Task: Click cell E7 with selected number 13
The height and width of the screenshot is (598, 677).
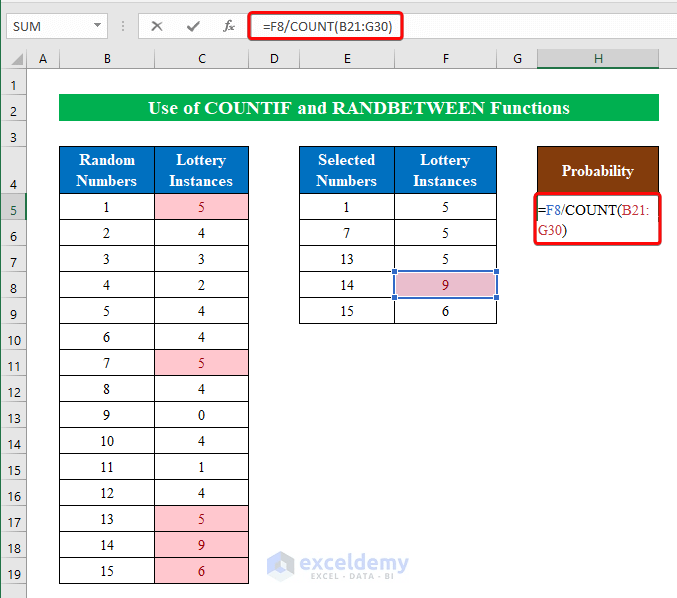Action: [347, 259]
